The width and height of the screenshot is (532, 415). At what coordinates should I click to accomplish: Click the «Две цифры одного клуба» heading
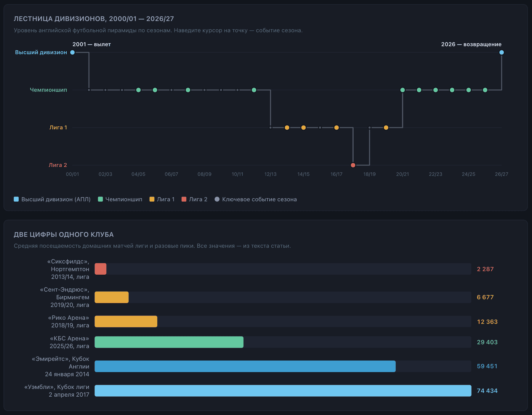click(64, 234)
